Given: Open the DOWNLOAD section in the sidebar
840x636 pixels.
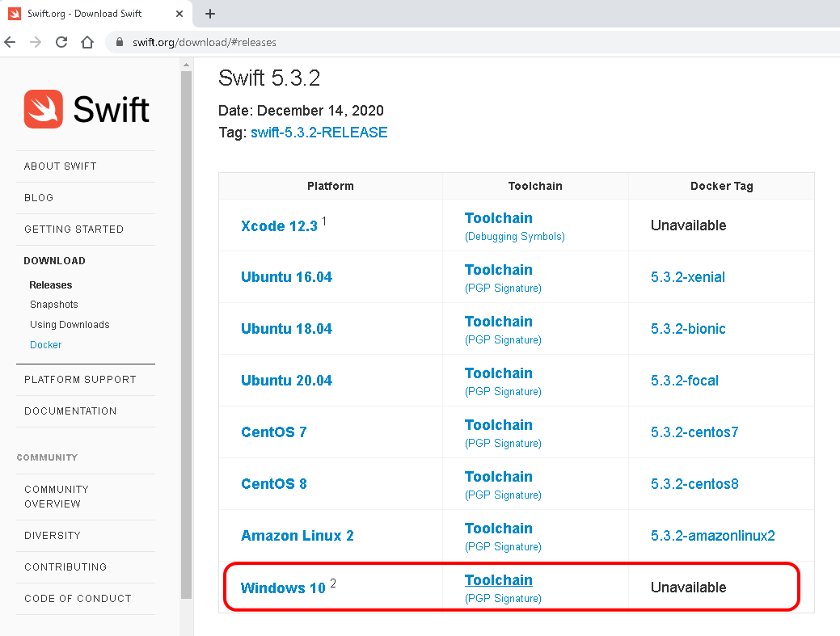Looking at the screenshot, I should click(54, 260).
